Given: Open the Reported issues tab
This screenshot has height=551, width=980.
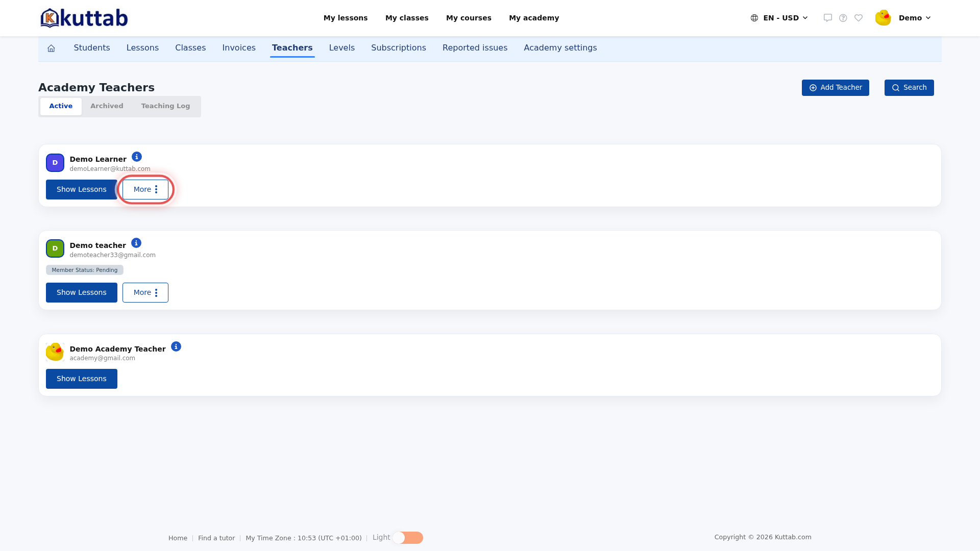Looking at the screenshot, I should click(x=475, y=48).
